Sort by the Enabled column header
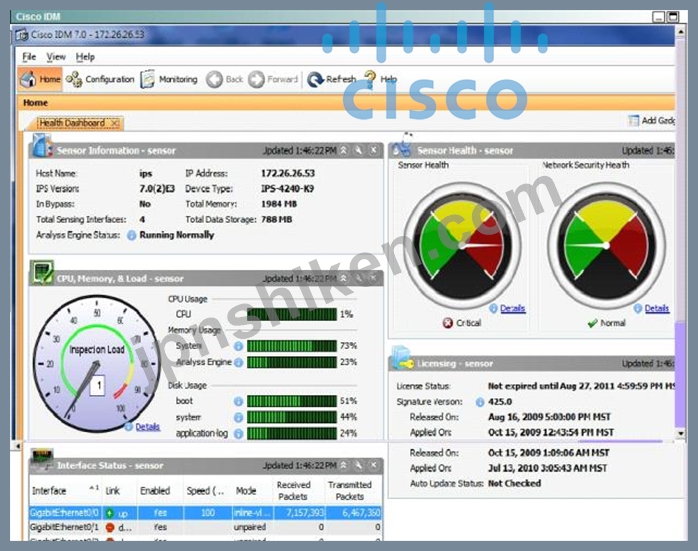Image resolution: width=698 pixels, height=551 pixels. 159,490
